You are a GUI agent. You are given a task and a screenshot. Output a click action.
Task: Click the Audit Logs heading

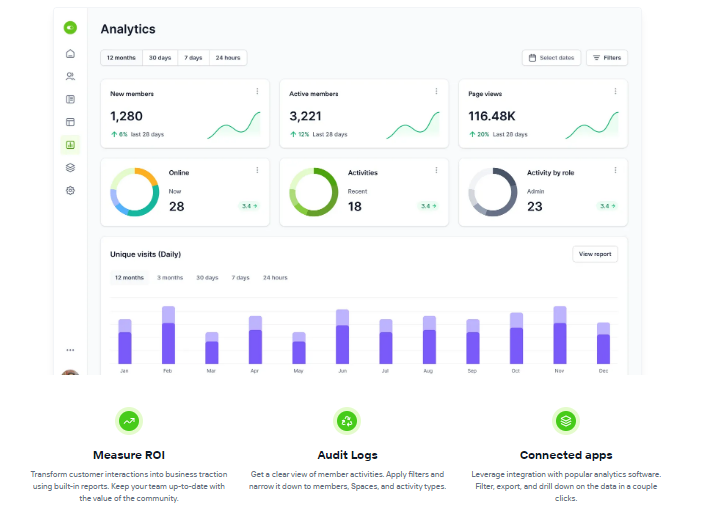347,455
